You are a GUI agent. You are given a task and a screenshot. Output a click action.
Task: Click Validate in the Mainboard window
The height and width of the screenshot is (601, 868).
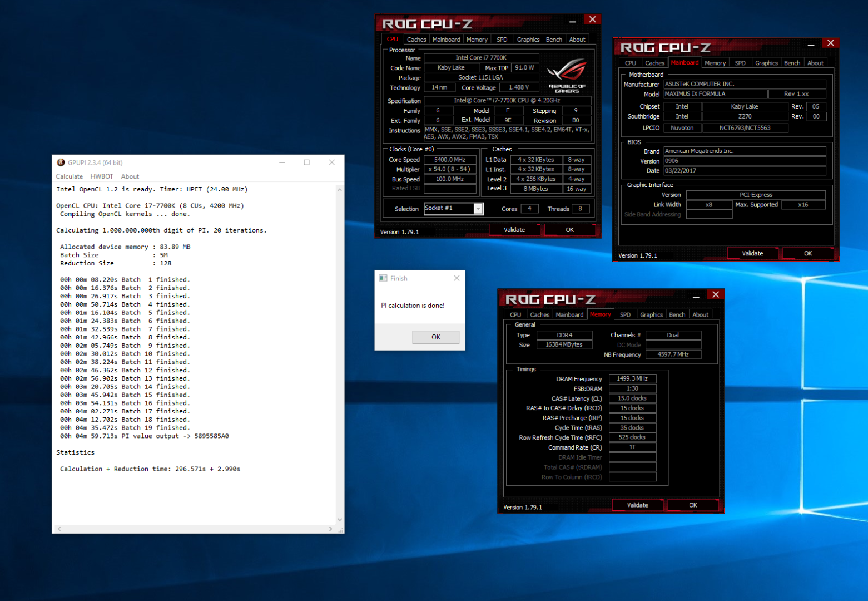tap(752, 253)
